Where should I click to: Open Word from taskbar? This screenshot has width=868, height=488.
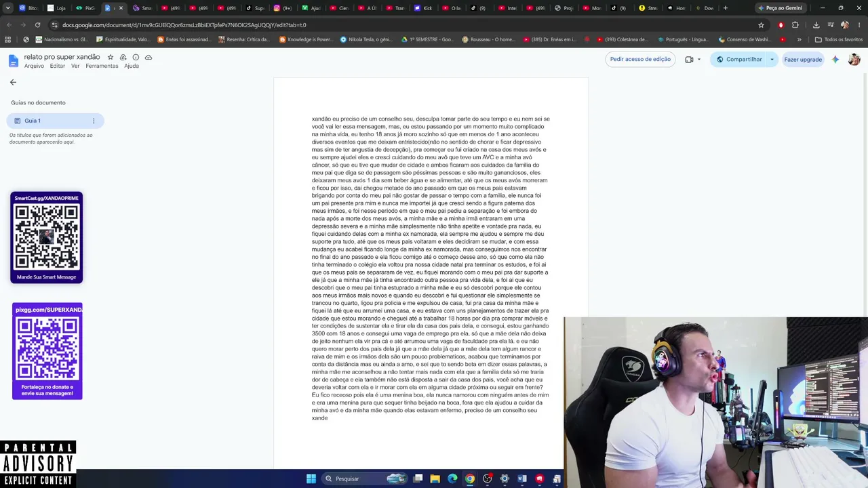tap(522, 479)
